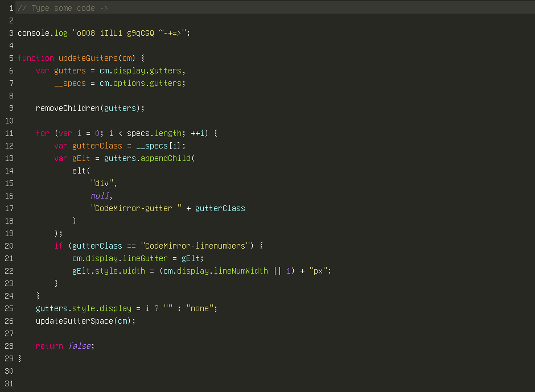Click "__specs[i]" on line 12
The image size is (535, 392).
159,146
